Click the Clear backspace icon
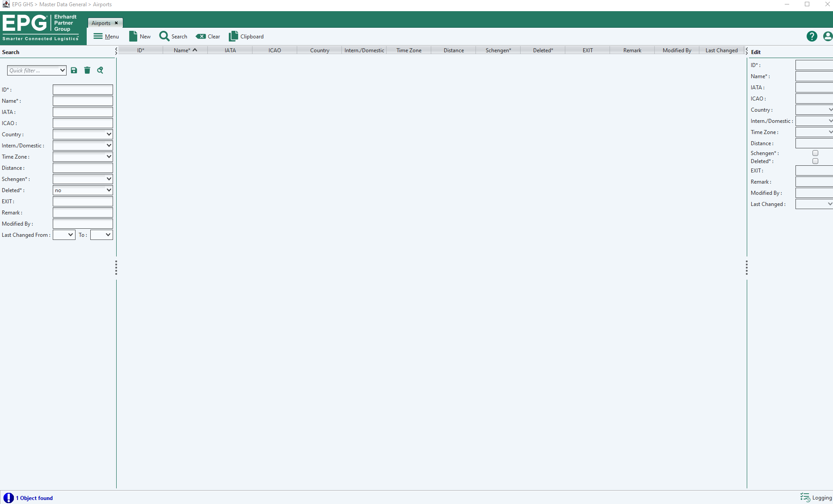Viewport: 833px width, 504px height. tap(201, 36)
